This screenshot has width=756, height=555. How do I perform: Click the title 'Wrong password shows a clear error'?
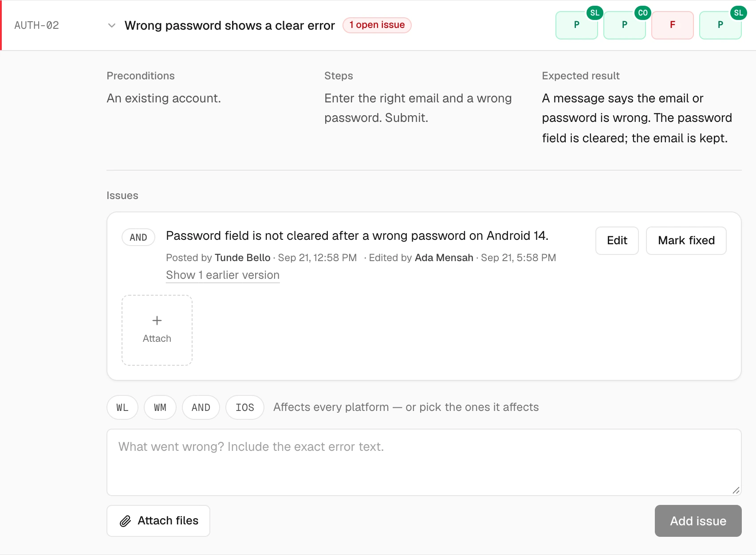click(x=230, y=25)
